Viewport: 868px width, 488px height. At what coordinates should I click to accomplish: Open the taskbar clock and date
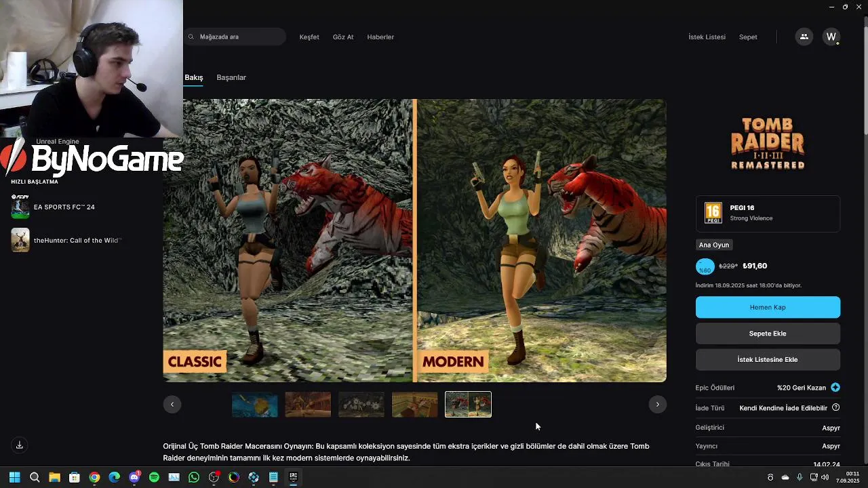847,477
